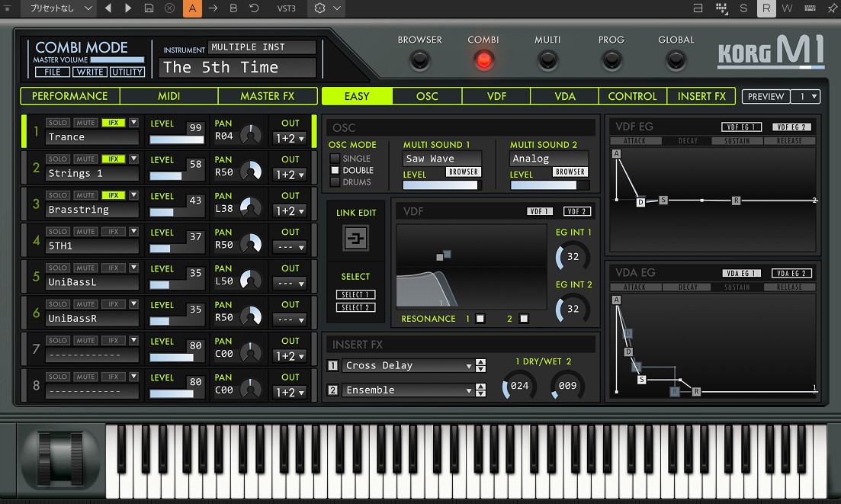Click the pin window icon
Viewport: 841px width, 504px height.
point(833,8)
